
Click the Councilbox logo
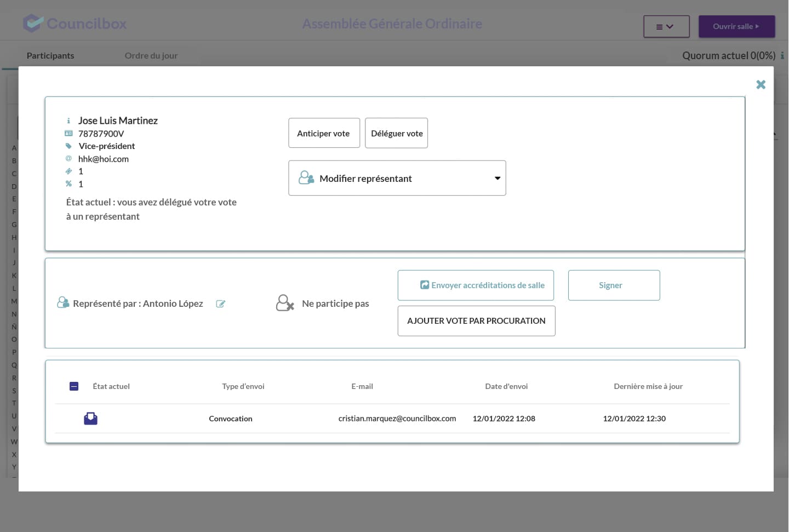(x=75, y=24)
